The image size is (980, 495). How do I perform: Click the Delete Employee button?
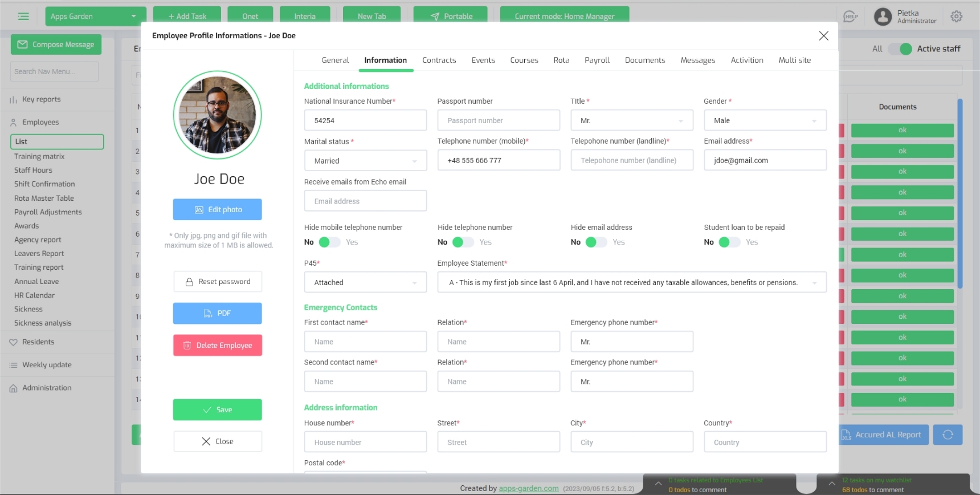pos(218,346)
